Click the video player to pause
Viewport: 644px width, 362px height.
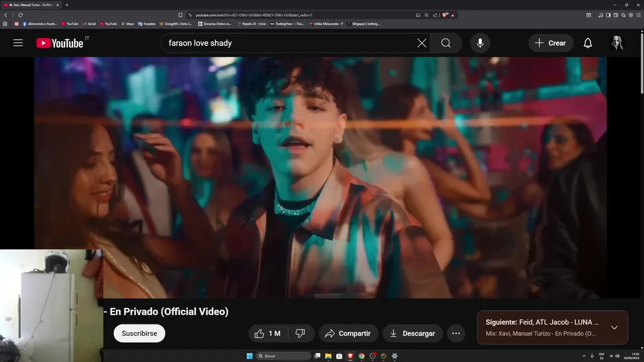pyautogui.click(x=320, y=177)
